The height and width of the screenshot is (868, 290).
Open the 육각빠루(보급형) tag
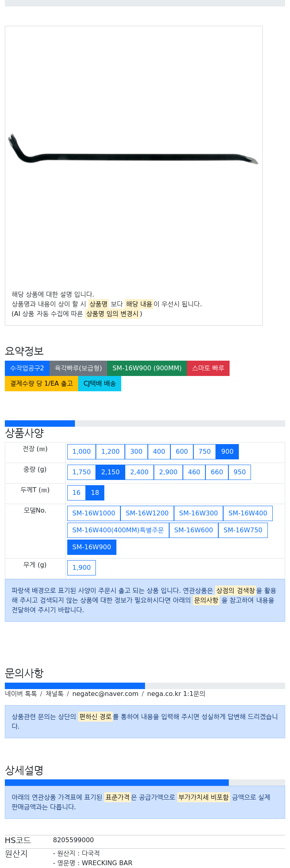click(x=78, y=368)
